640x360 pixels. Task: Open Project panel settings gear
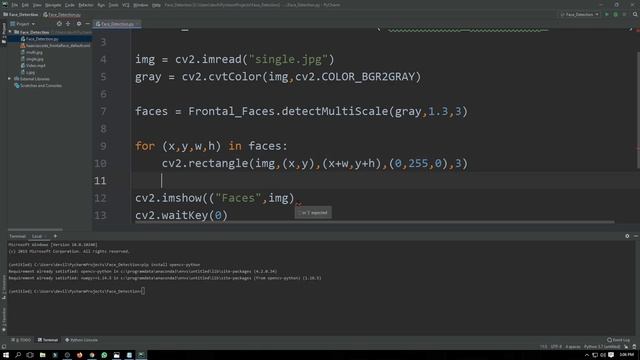click(x=79, y=24)
